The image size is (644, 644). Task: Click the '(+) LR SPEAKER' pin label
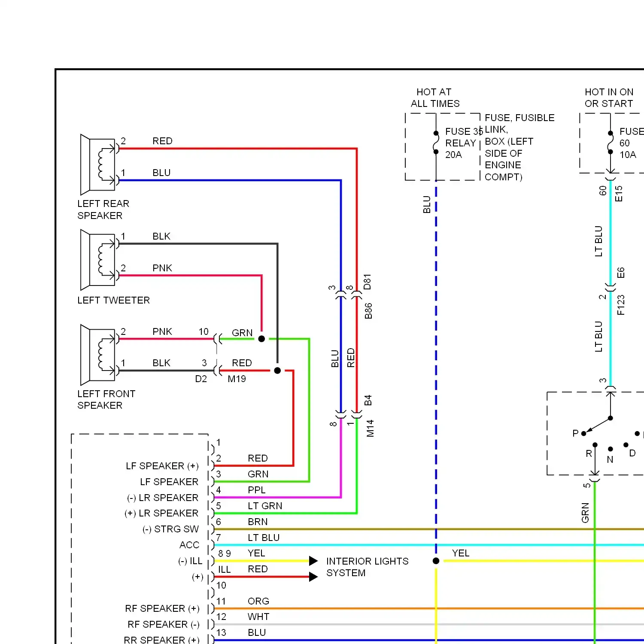coord(161,513)
